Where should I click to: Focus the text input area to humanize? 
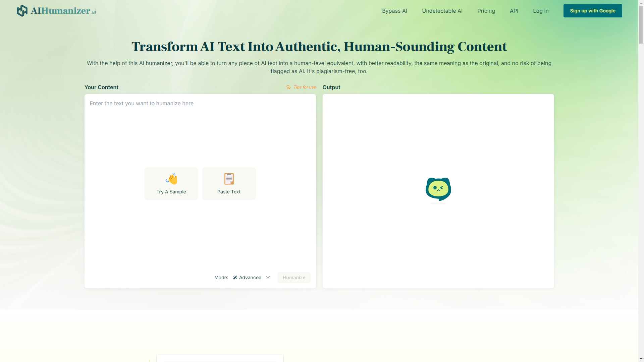click(x=200, y=134)
